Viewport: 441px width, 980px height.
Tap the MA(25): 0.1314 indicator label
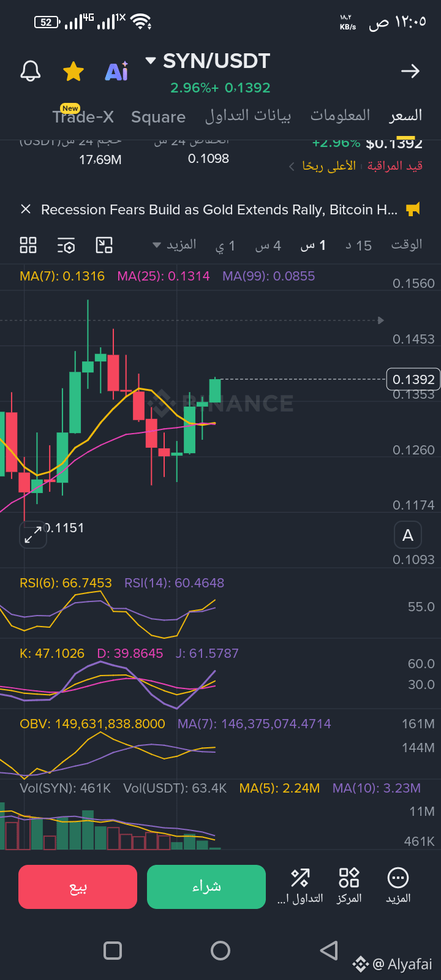pyautogui.click(x=164, y=276)
